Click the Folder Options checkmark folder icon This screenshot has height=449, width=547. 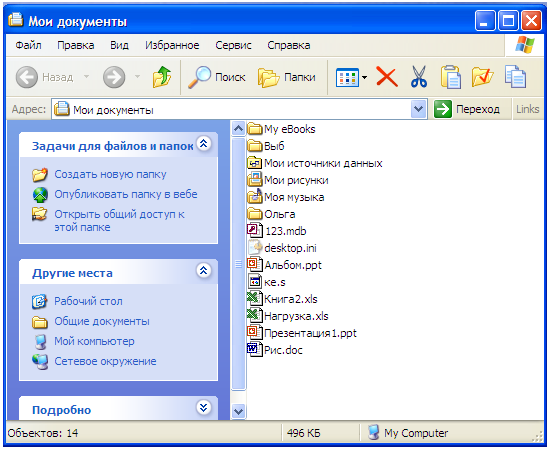coord(482,77)
